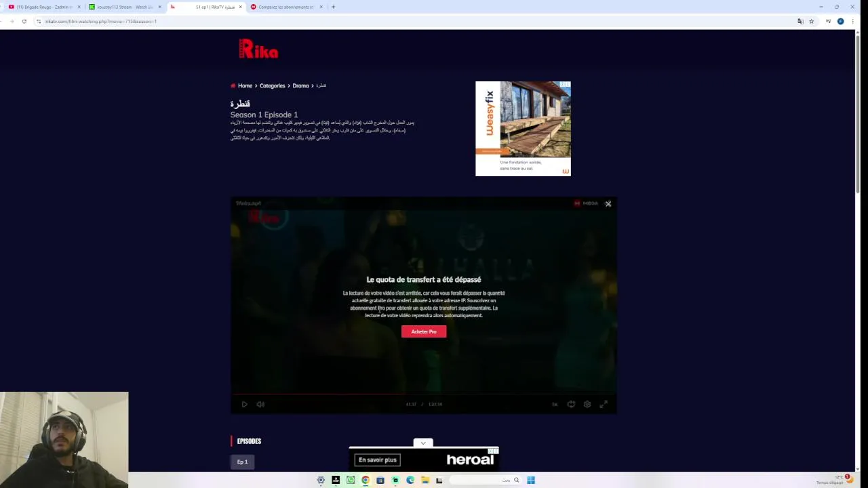The width and height of the screenshot is (868, 488).
Task: Close the koussay113 Stream tab
Action: click(x=160, y=7)
